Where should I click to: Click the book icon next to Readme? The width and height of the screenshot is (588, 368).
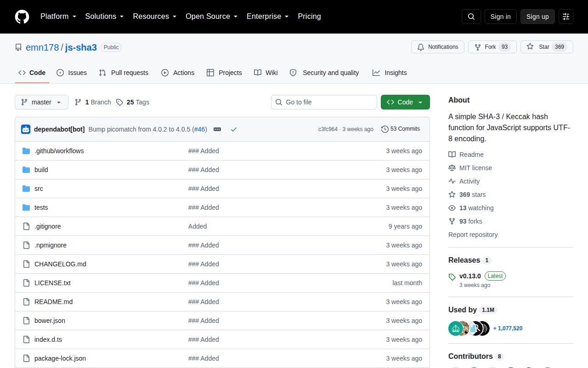coord(452,155)
